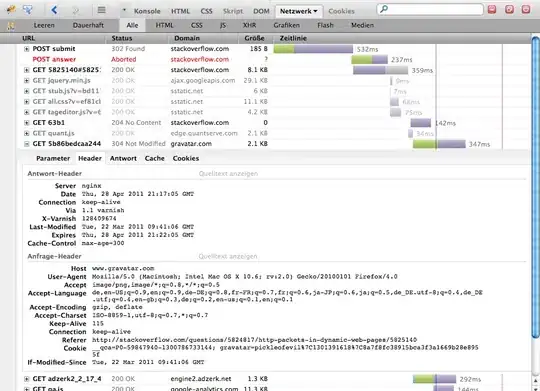540x391 pixels.
Task: Open the Netzwerk panel dropdown arrow
Action: click(x=315, y=11)
